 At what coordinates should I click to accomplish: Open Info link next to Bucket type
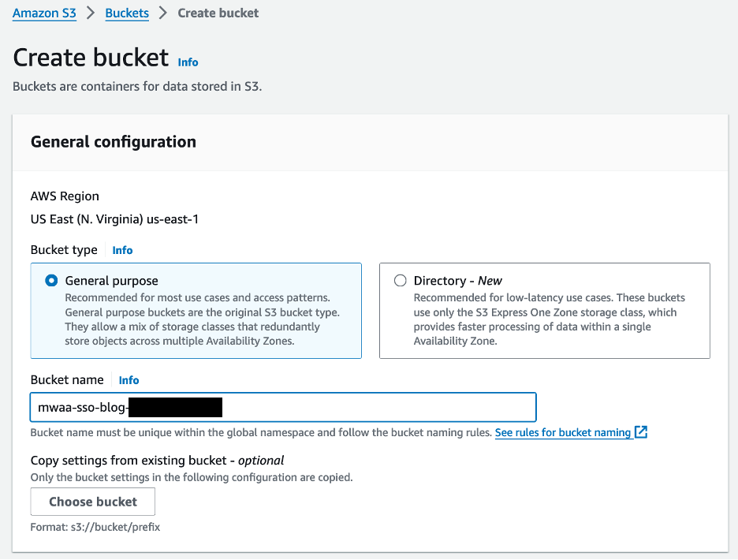tap(122, 250)
